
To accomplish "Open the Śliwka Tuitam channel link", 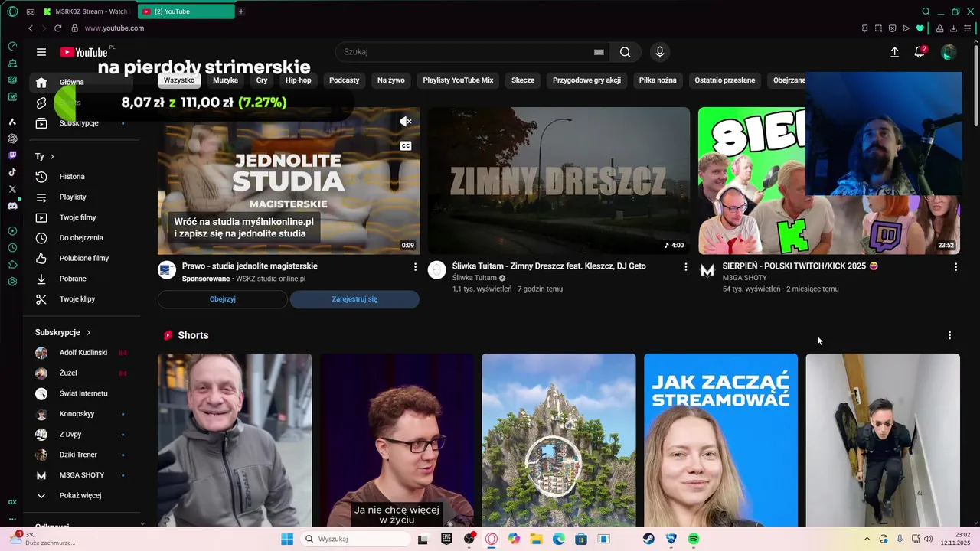I will [x=475, y=279].
